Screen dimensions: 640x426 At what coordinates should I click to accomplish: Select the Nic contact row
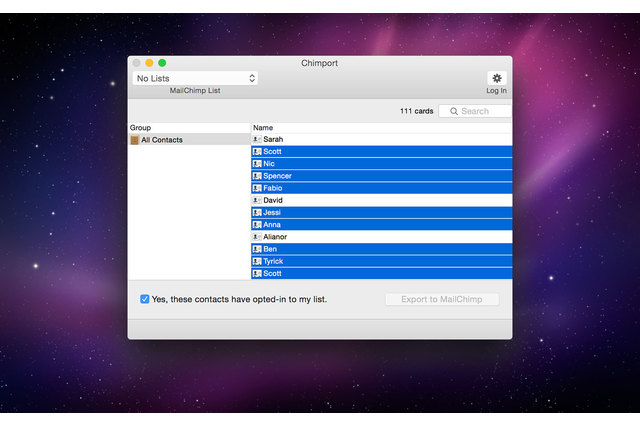[382, 164]
